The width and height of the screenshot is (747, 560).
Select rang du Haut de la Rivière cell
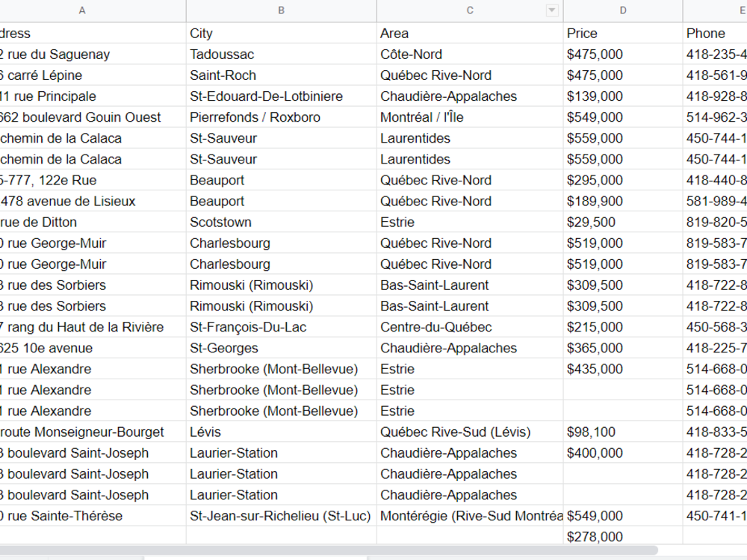93,327
